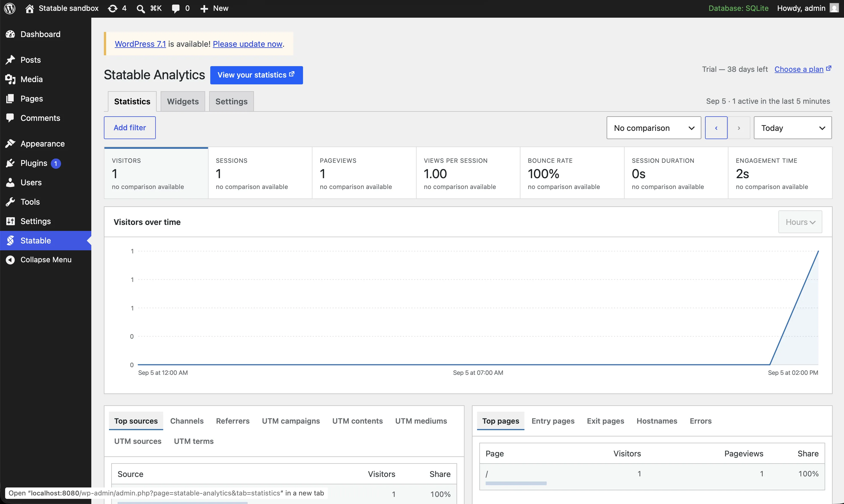Click the Users person icon
The width and height of the screenshot is (844, 504).
10,182
